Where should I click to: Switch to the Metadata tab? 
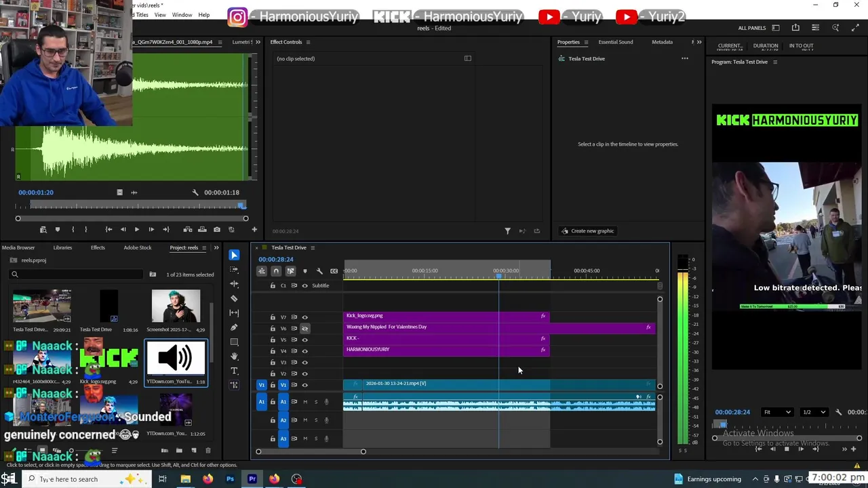(662, 42)
